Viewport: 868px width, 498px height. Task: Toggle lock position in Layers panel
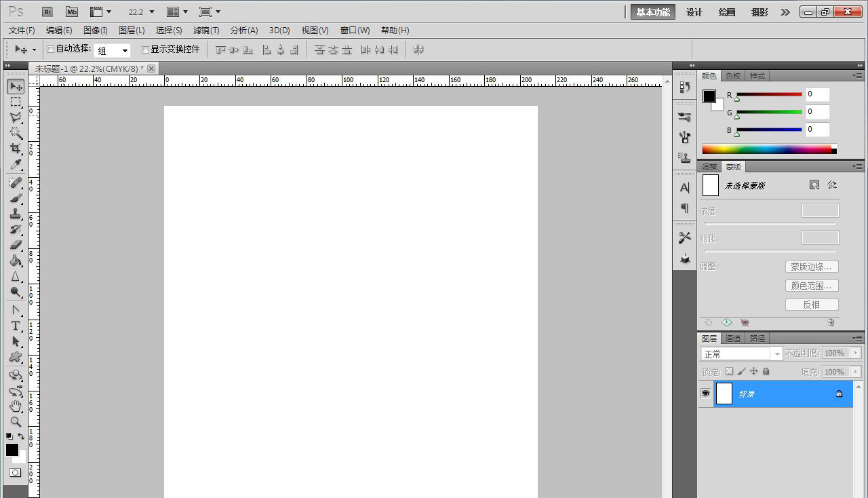pyautogui.click(x=753, y=371)
